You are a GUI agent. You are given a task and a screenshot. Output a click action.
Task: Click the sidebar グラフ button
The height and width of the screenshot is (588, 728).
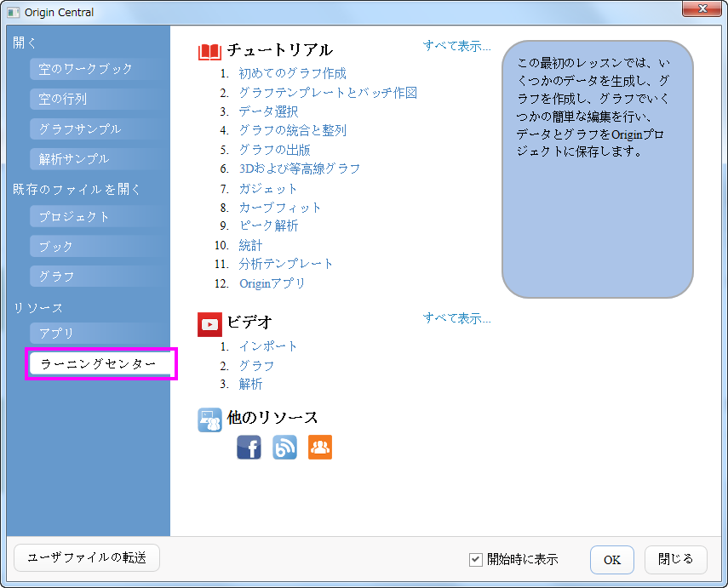[x=98, y=277]
